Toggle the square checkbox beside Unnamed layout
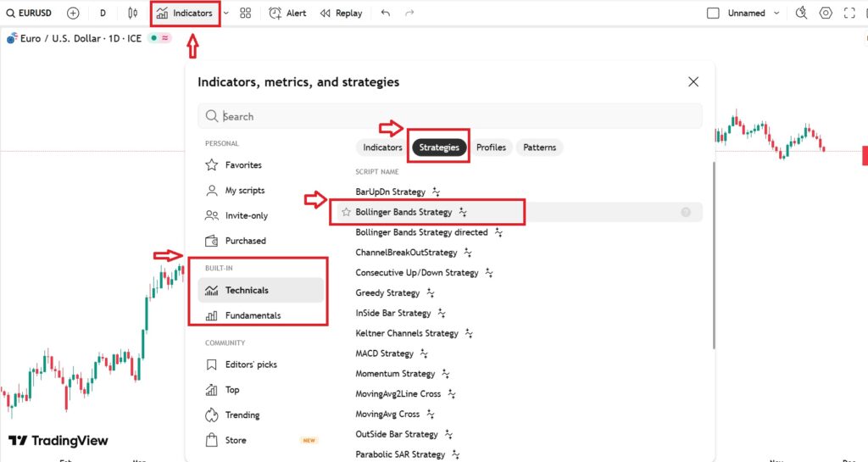The width and height of the screenshot is (868, 462). point(713,13)
